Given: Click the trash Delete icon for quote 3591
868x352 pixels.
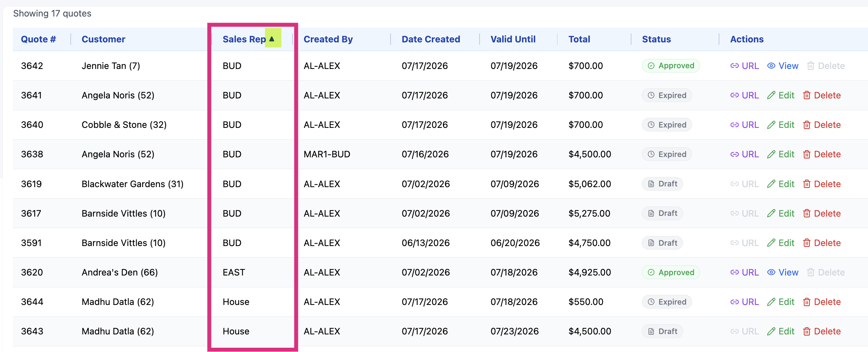Looking at the screenshot, I should 807,243.
